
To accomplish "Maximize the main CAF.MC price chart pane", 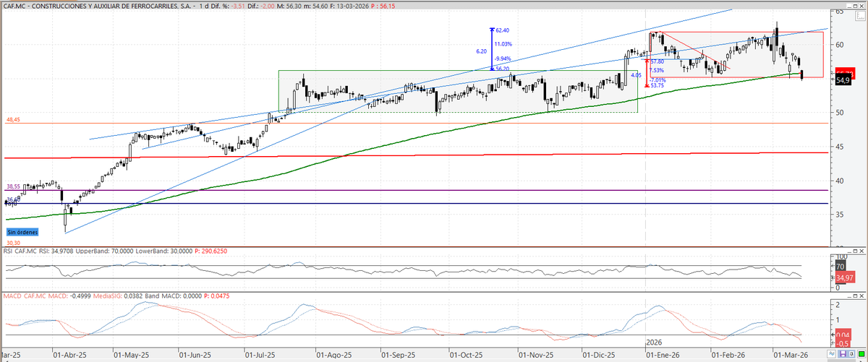I will (x=855, y=6).
